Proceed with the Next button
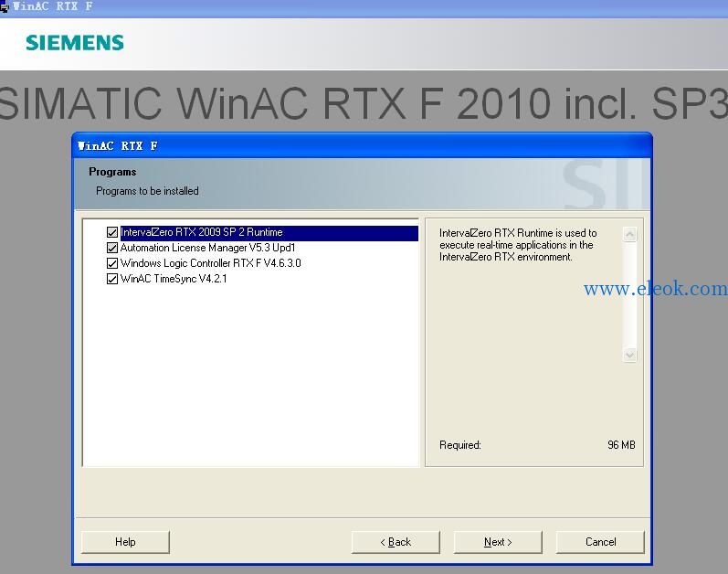The width and height of the screenshot is (728, 574). (498, 542)
